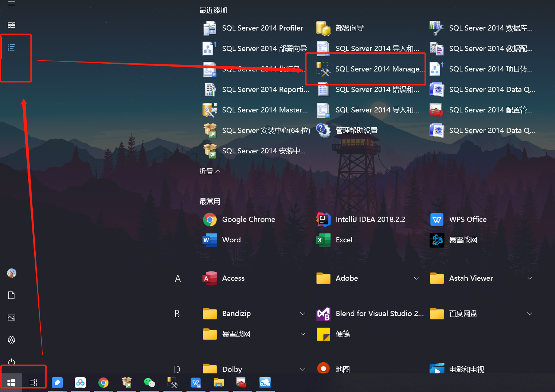This screenshot has height=392, width=555.
Task: Launch the 管理帮助设置 tool
Action: coord(356,130)
